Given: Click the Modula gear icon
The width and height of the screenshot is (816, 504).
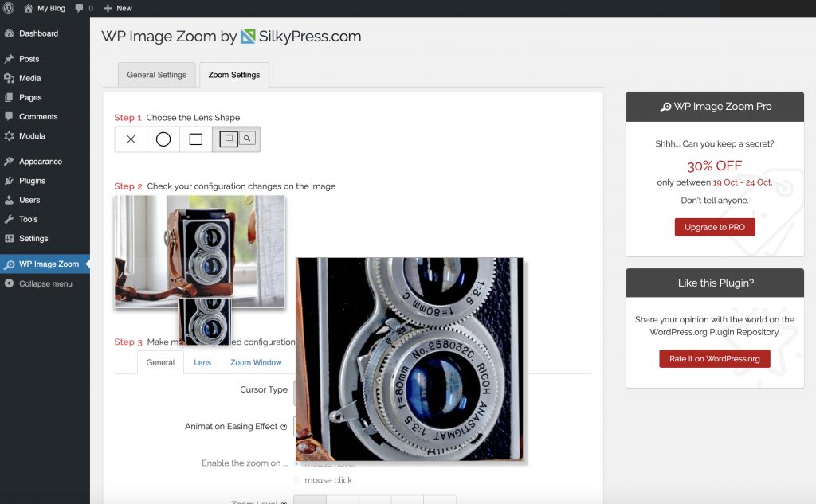Looking at the screenshot, I should [x=9, y=135].
